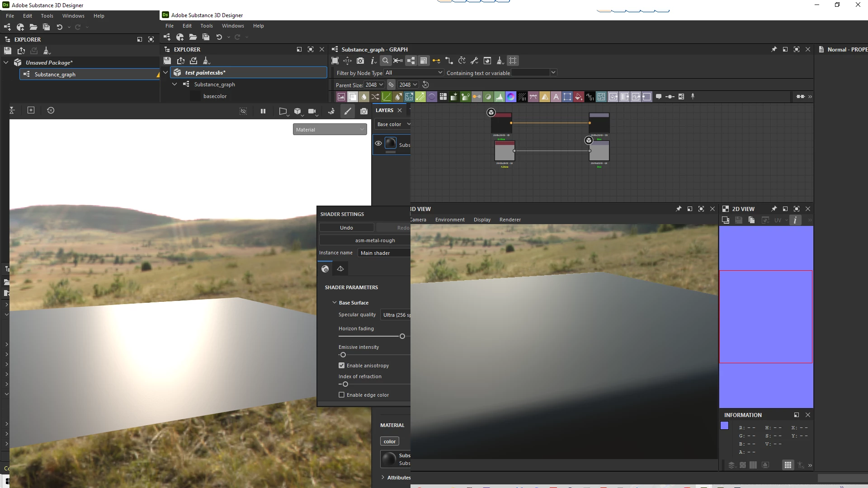This screenshot has width=868, height=488.
Task: Open the Material viewport mode dropdown
Action: coord(330,130)
